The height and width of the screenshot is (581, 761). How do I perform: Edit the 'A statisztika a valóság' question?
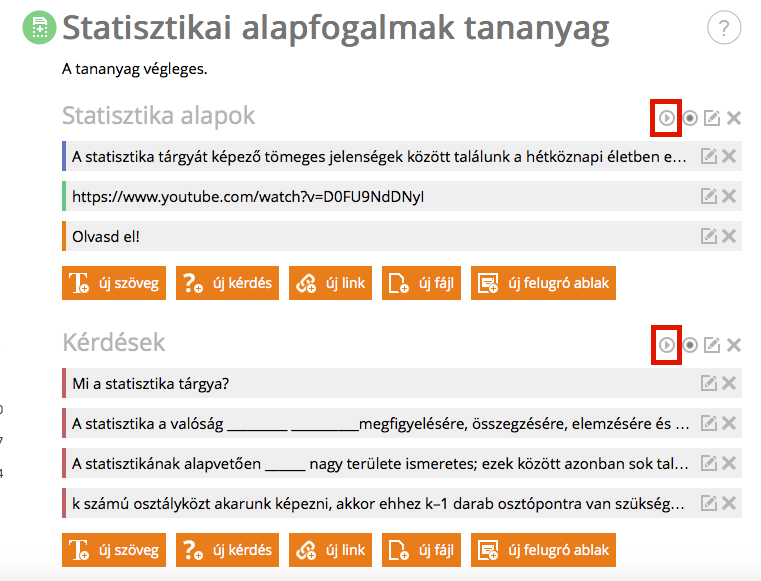pos(709,423)
